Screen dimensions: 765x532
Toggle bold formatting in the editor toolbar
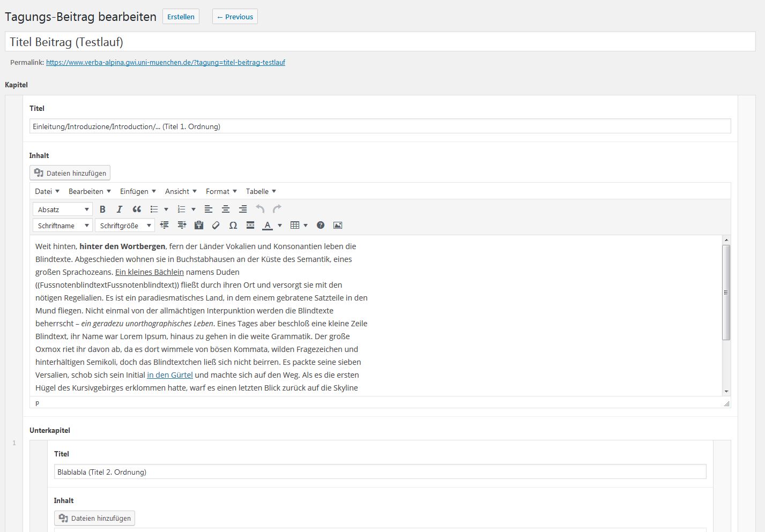pos(102,209)
